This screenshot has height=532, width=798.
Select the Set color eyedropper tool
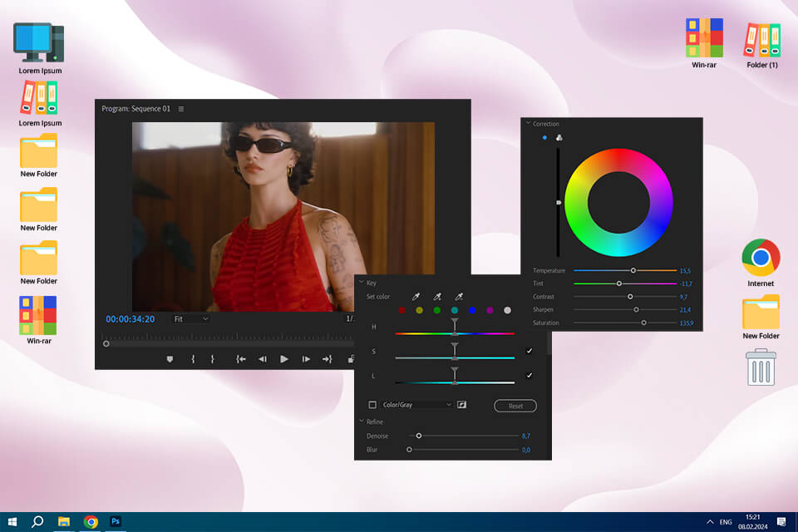point(416,297)
